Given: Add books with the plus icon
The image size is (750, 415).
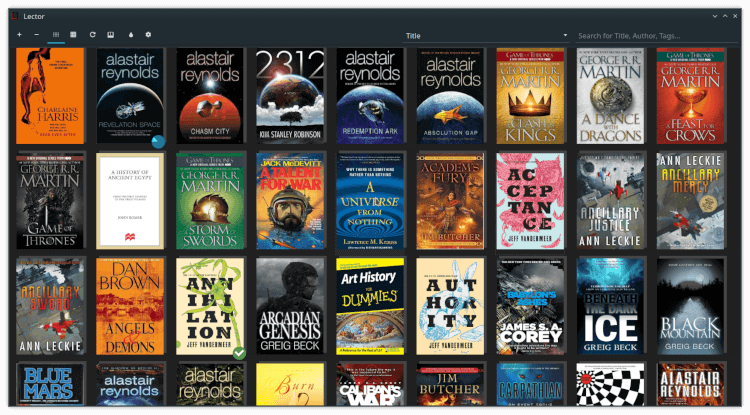Looking at the screenshot, I should [x=19, y=35].
